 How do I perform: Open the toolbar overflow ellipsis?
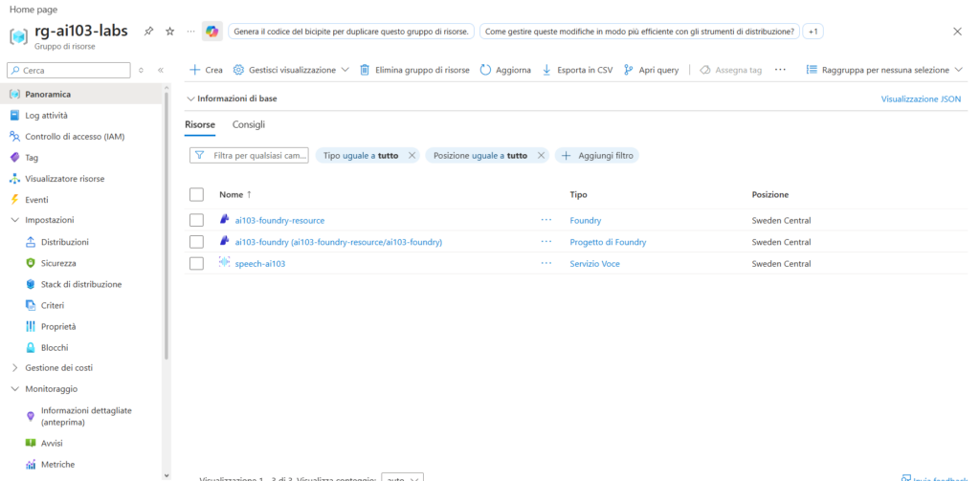click(780, 70)
